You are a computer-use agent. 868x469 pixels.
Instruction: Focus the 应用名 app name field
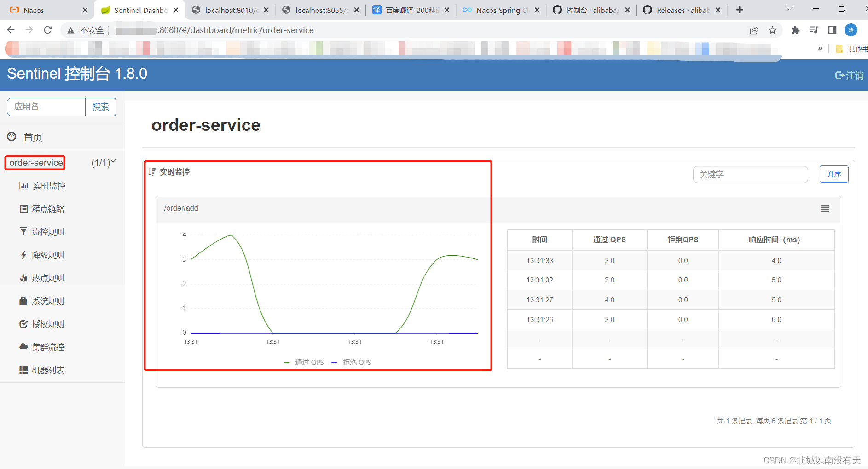click(x=46, y=107)
